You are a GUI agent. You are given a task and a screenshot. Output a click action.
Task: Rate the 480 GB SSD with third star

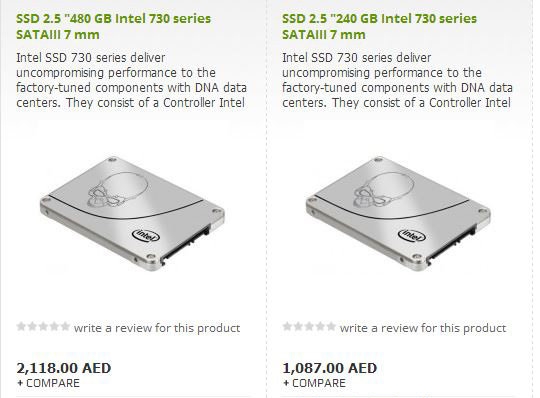(43, 326)
